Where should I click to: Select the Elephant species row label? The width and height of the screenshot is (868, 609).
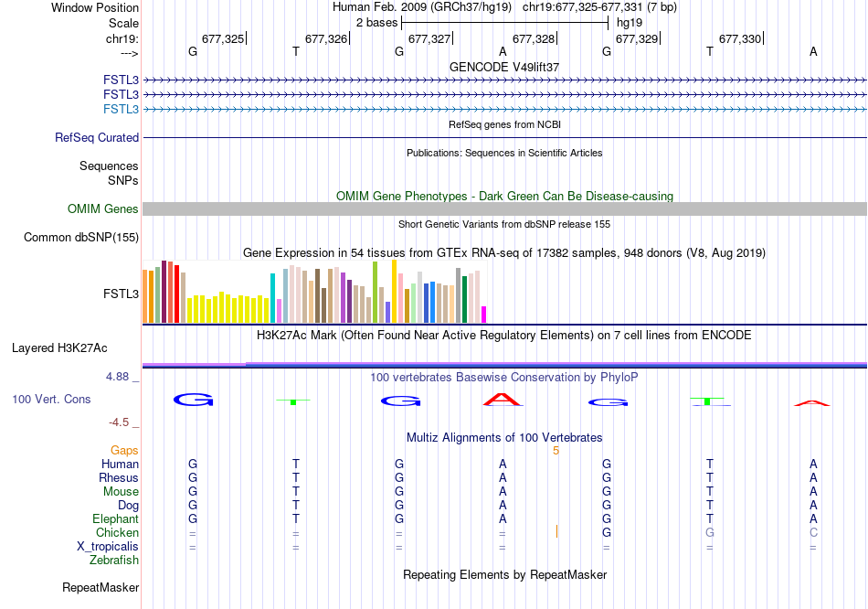[115, 518]
